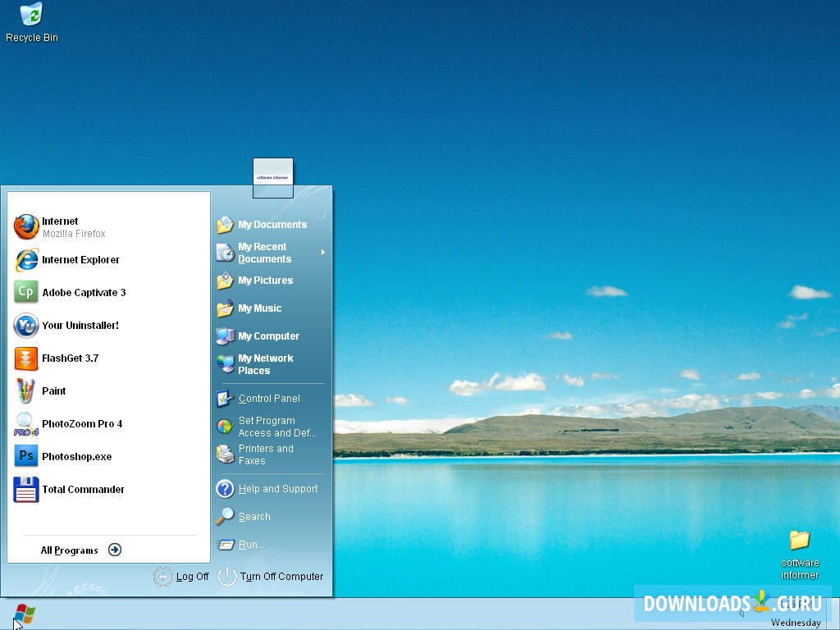The height and width of the screenshot is (630, 840).
Task: Open PhotoZoom Pro 4
Action: tap(80, 424)
